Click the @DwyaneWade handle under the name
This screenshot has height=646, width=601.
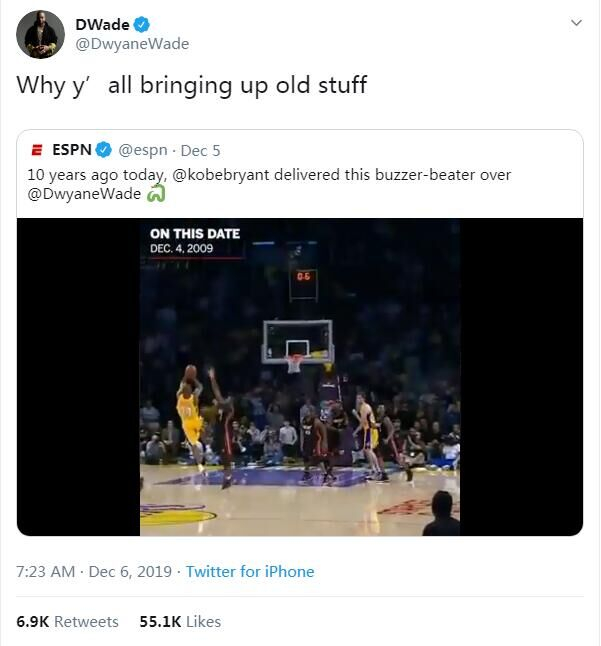coord(132,44)
